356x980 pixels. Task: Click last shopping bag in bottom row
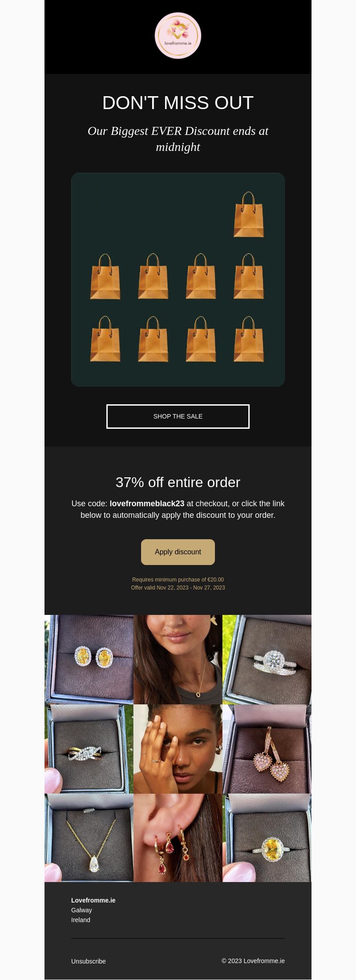coord(249,339)
